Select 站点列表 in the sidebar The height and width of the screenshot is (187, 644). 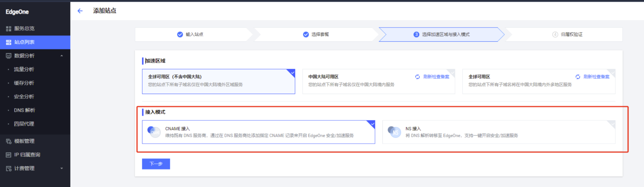(x=35, y=42)
